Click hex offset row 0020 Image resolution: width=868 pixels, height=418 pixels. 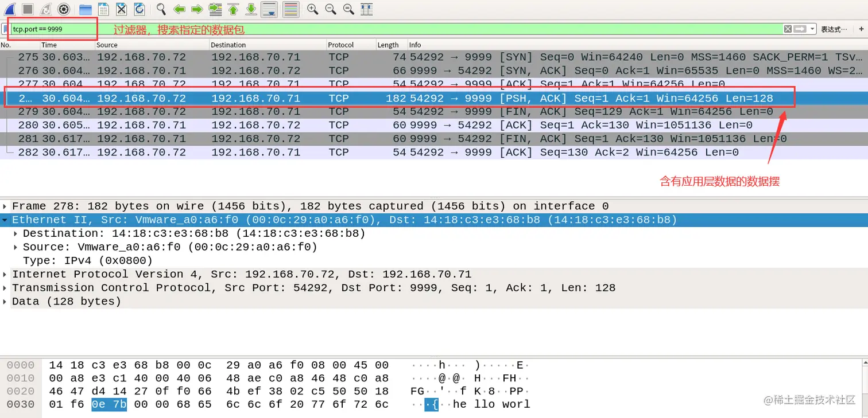21,392
